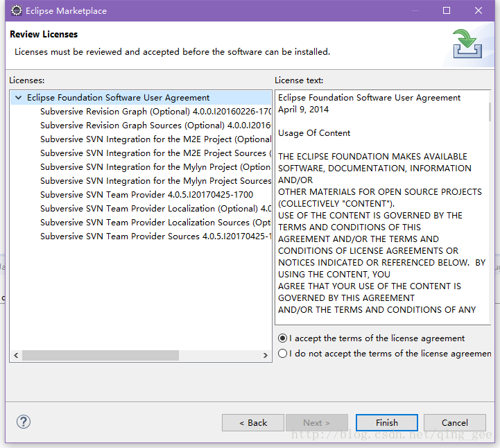500x448 pixels.
Task: Select SVN Integration for M2E Project (Optional)
Action: point(155,139)
